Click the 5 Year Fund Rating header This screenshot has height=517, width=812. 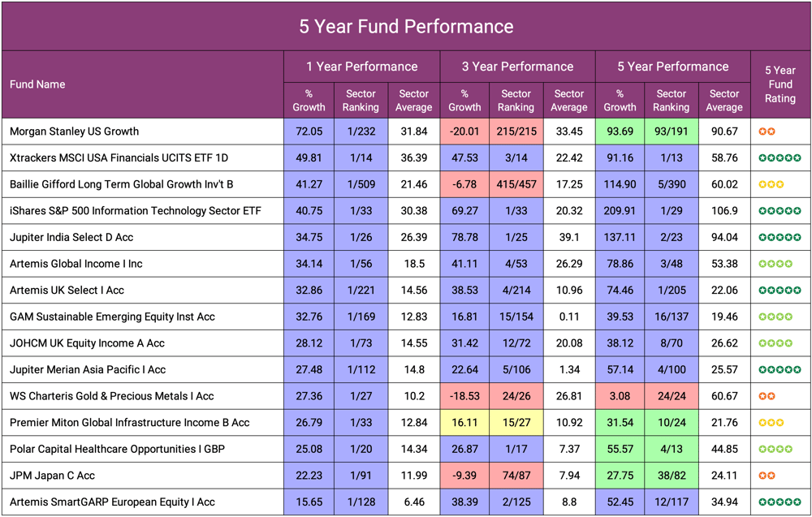click(x=780, y=84)
